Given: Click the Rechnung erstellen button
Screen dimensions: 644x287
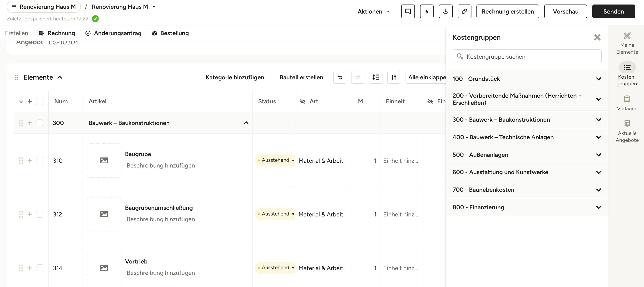Looking at the screenshot, I should coord(507,11).
